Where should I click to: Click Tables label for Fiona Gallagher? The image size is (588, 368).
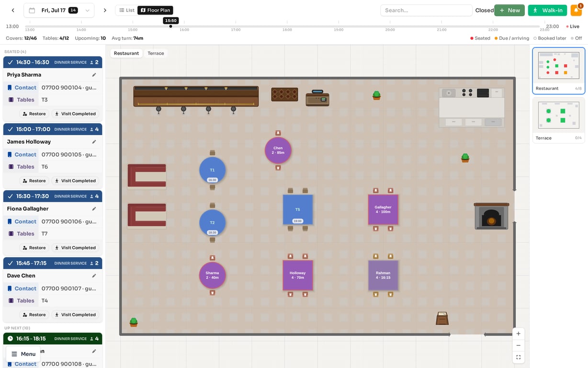click(25, 234)
